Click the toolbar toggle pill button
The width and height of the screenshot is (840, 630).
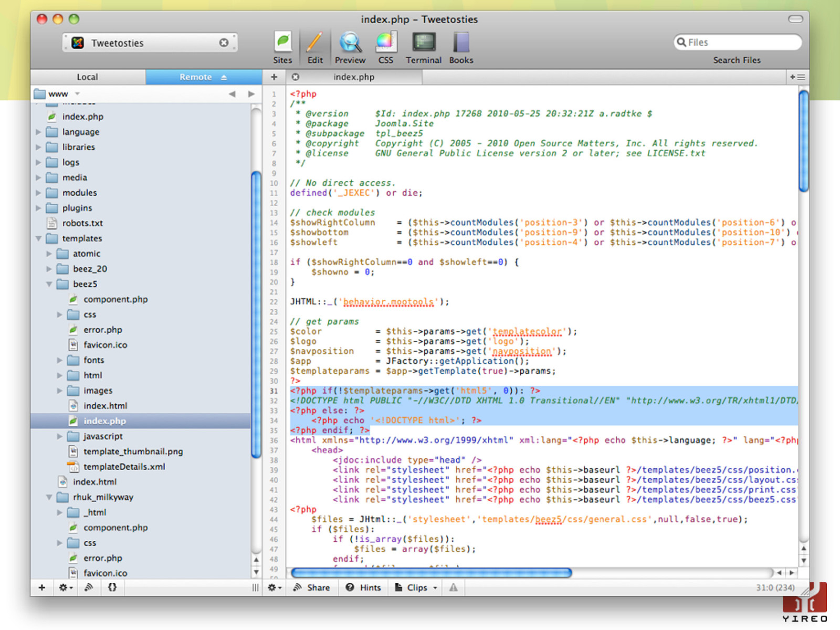(x=795, y=19)
